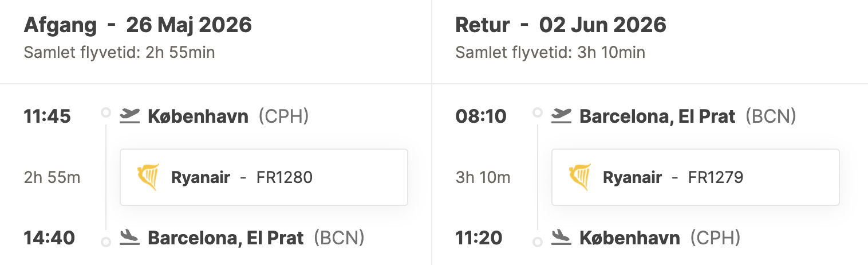Select the Afgang 26 Maj 2026 heading

point(137,25)
